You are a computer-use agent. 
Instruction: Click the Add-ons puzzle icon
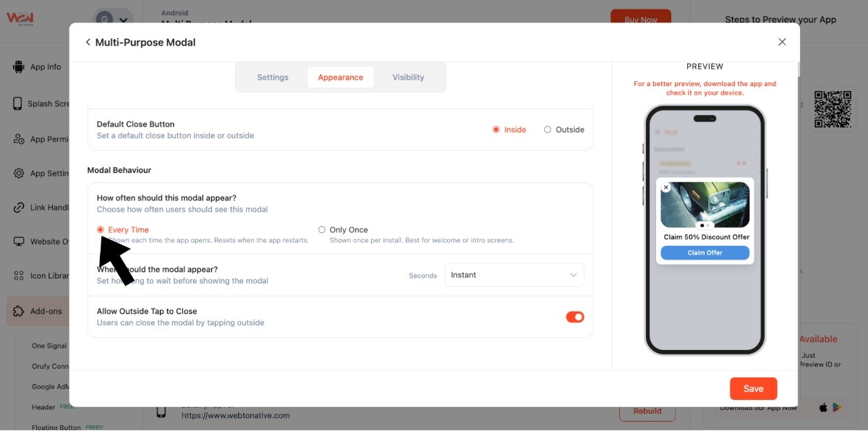pos(18,312)
